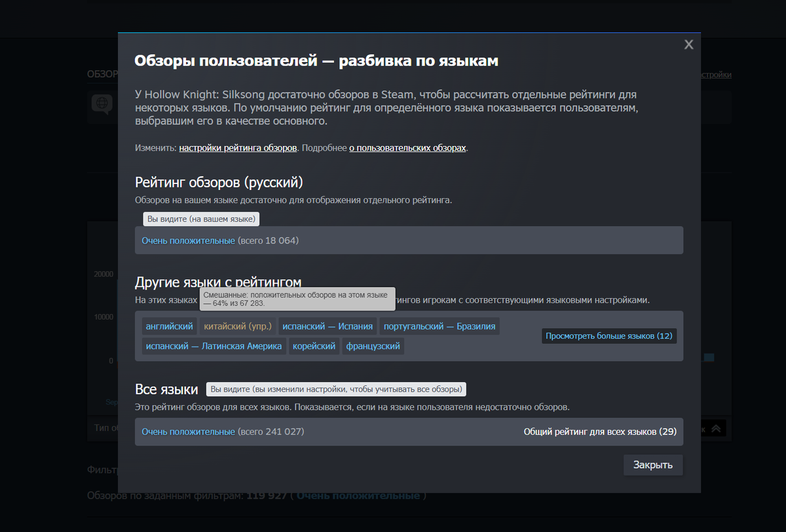Select the 'китайский (упр.)' language tag
Viewport: 786px width, 532px height.
tap(237, 326)
